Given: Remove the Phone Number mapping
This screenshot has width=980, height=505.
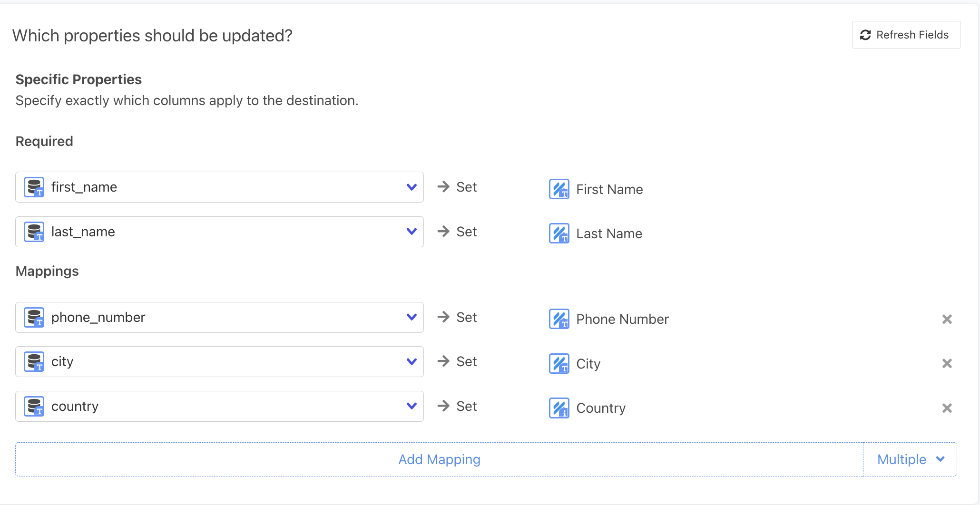Looking at the screenshot, I should click(947, 319).
